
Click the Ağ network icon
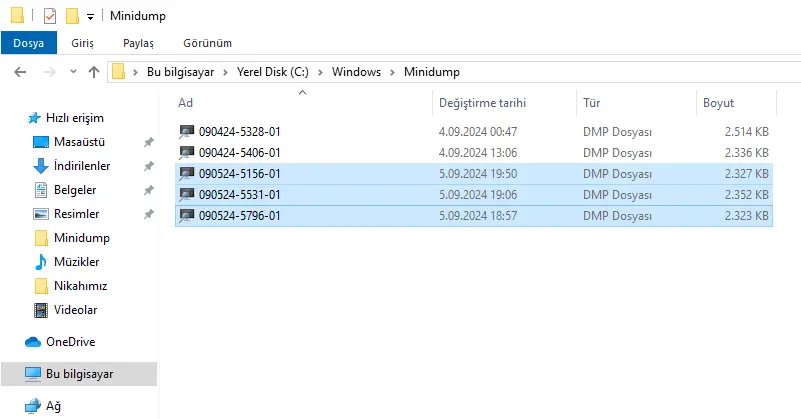pos(33,406)
